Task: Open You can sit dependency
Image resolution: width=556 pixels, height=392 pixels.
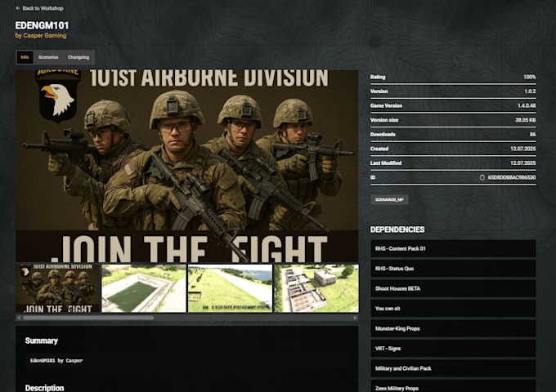Action: coord(453,309)
